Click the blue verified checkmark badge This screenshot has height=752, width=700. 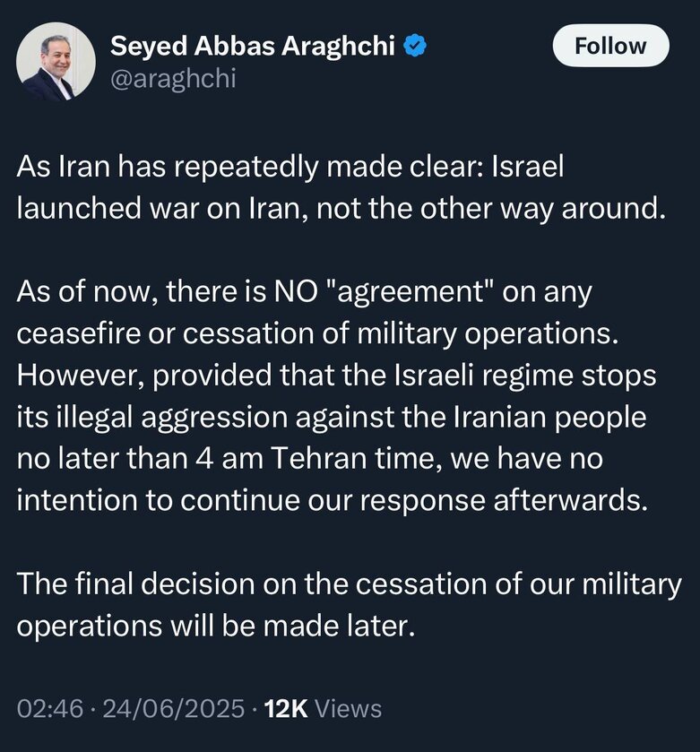415,47
